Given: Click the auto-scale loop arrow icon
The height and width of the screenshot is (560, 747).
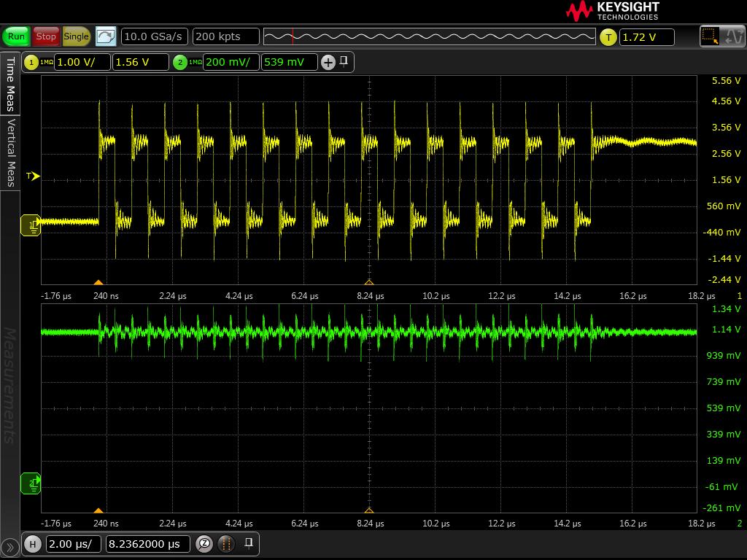Looking at the screenshot, I should pos(106,36).
